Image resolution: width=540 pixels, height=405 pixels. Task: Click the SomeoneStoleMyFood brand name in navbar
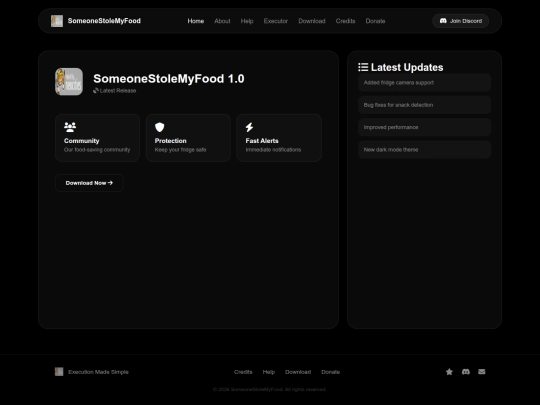(104, 21)
